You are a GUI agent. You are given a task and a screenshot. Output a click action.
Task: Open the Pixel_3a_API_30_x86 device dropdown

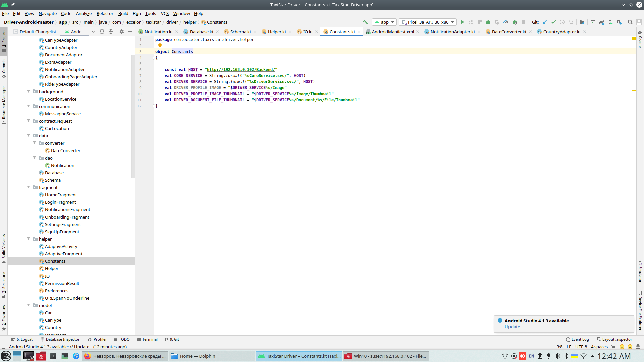428,22
